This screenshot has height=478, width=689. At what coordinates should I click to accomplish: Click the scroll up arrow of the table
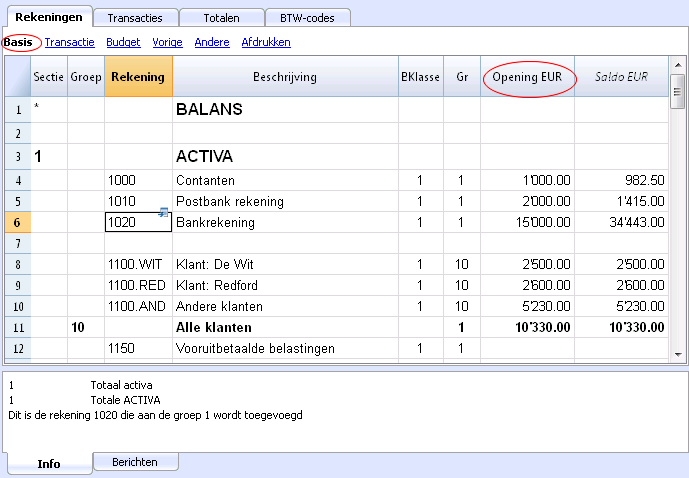click(x=678, y=65)
